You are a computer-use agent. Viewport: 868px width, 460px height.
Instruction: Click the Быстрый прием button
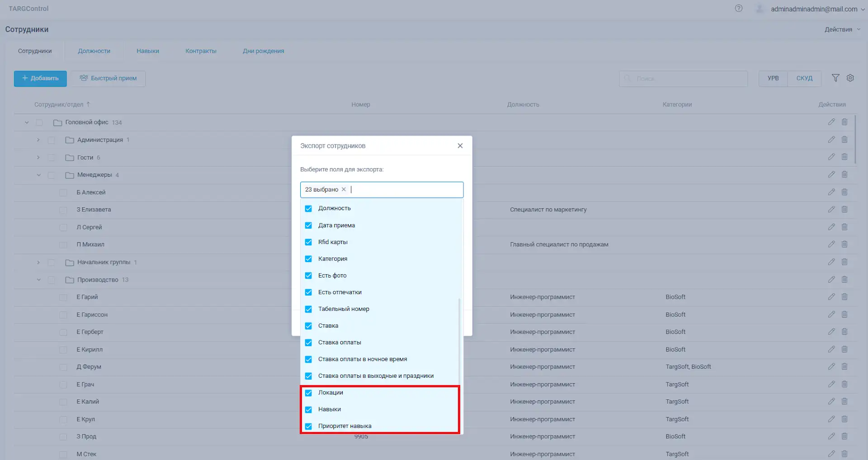pos(108,78)
